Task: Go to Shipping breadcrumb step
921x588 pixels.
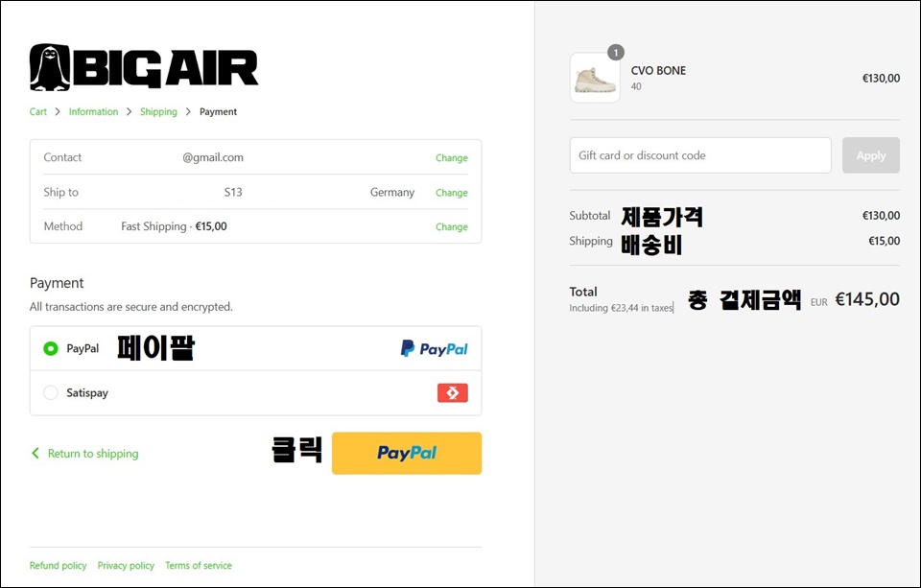Action: (158, 111)
